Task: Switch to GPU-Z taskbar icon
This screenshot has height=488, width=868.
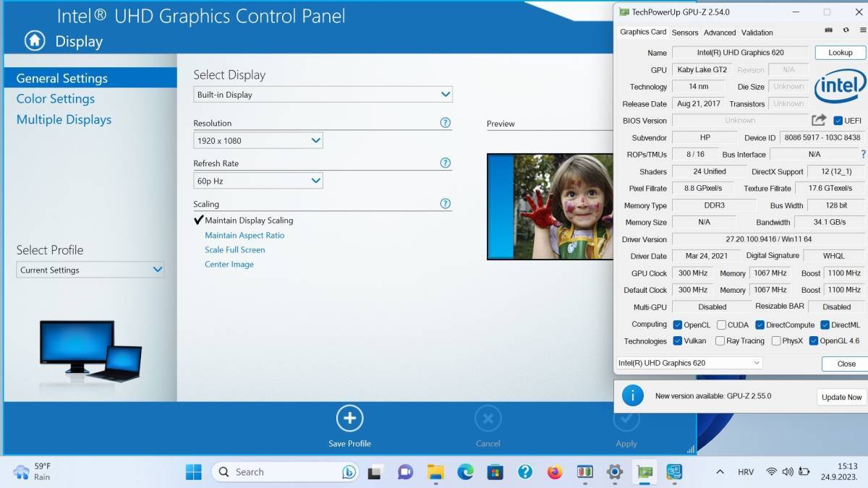Action: (x=644, y=472)
